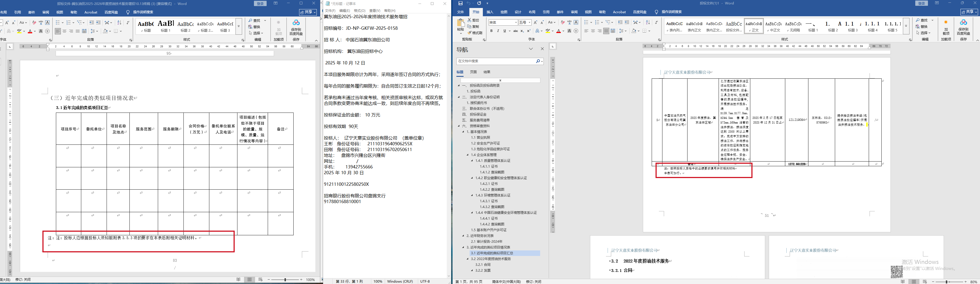Toggle Bold in right Word ribbon
The image size is (980, 284).
pos(491,31)
